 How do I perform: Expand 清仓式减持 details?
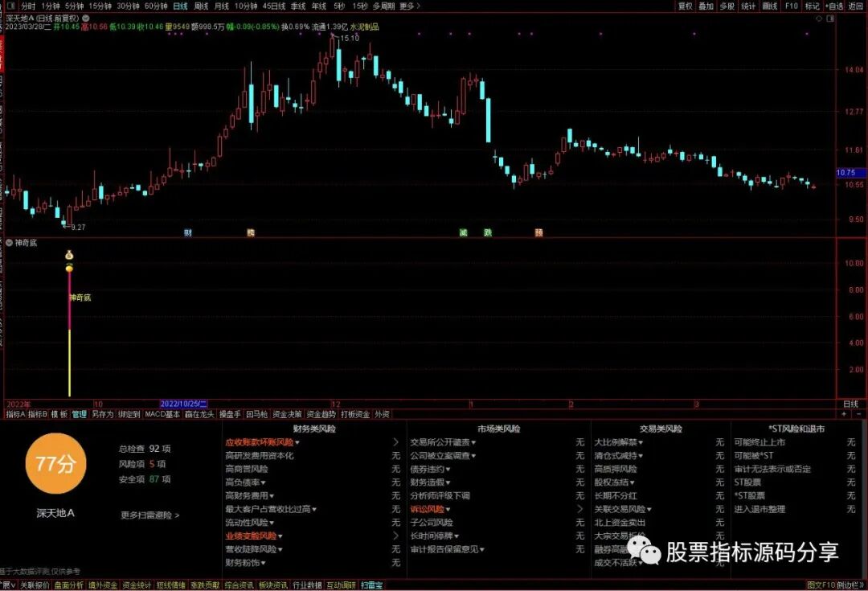pos(641,456)
